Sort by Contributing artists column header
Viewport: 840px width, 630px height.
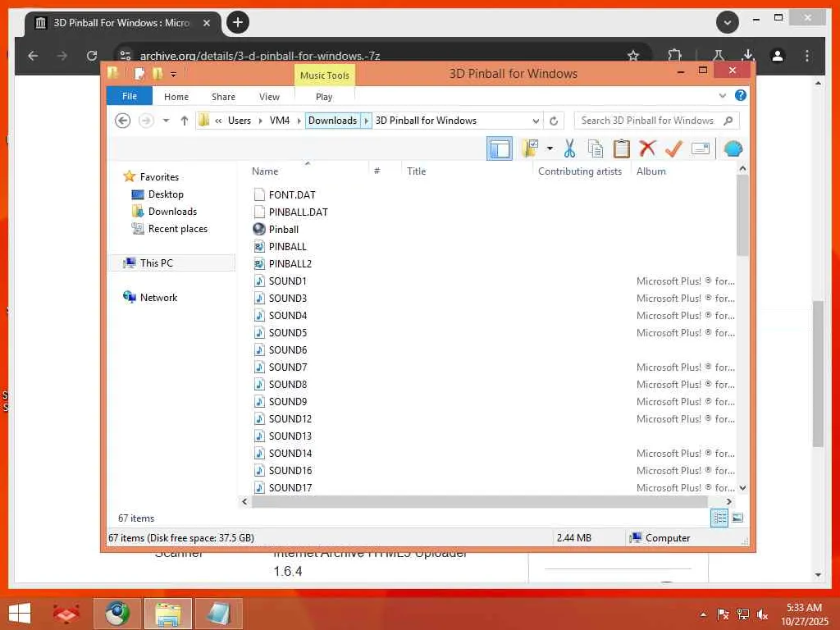tap(580, 171)
